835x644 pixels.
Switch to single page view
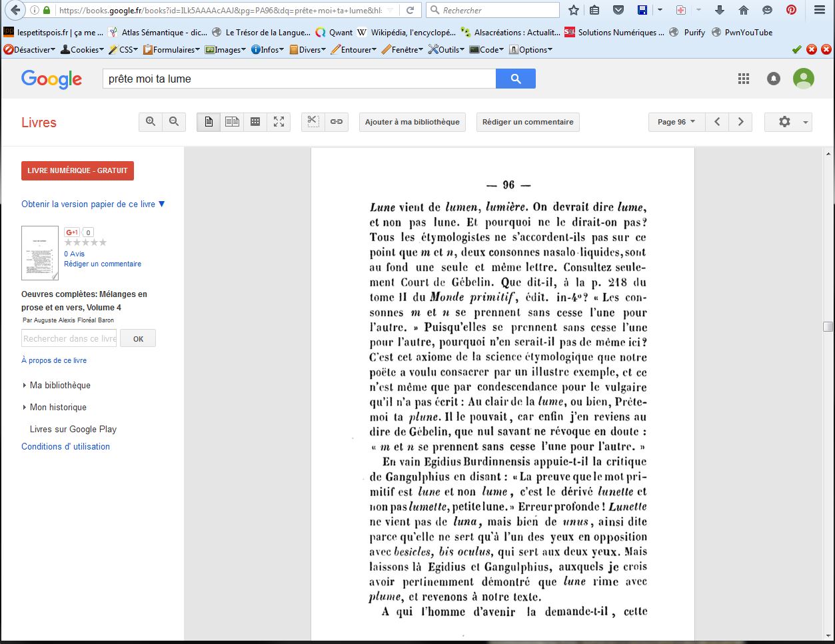coord(209,122)
